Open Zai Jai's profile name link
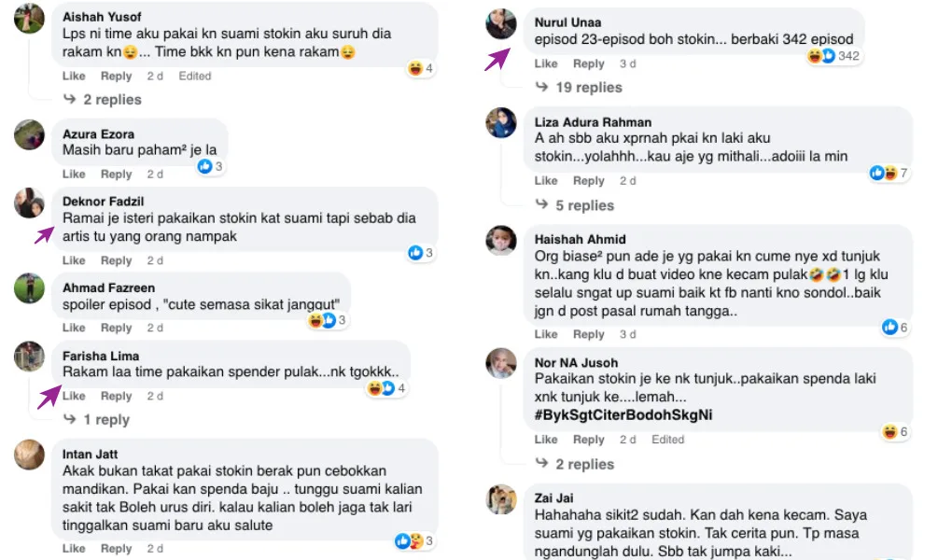The width and height of the screenshot is (952, 560). point(553,496)
